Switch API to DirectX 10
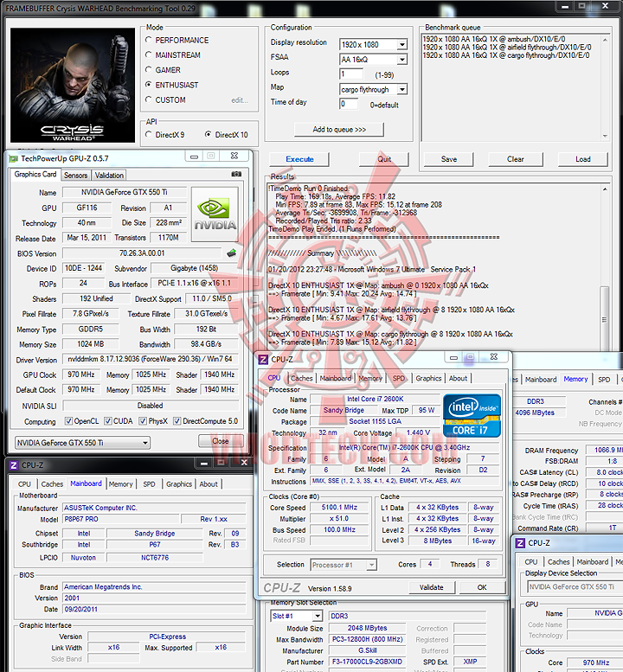The width and height of the screenshot is (623, 672). 208,135
